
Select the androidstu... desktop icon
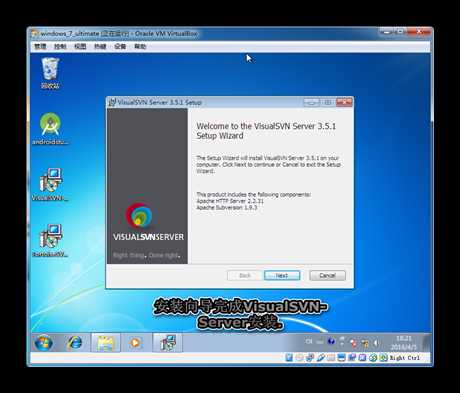coord(50,129)
